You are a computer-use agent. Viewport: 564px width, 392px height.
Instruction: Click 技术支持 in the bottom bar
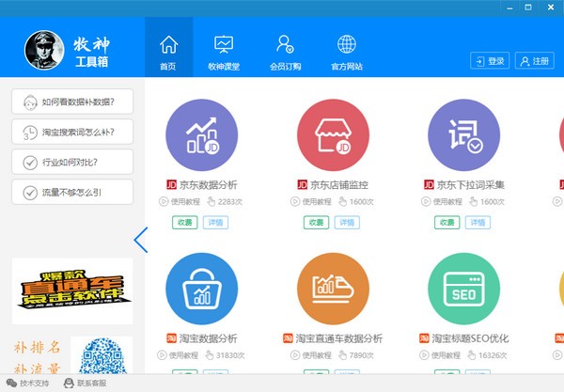pos(27,384)
